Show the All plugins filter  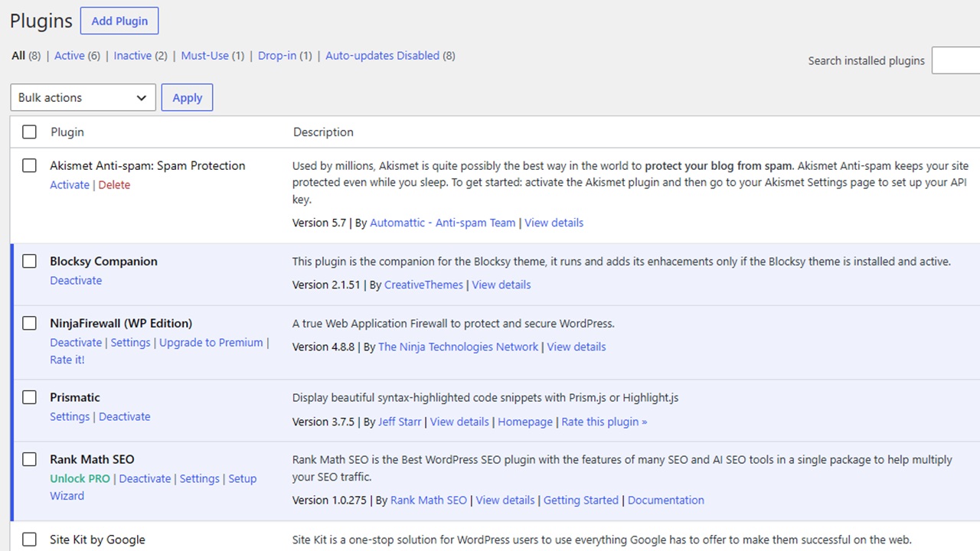coord(18,55)
